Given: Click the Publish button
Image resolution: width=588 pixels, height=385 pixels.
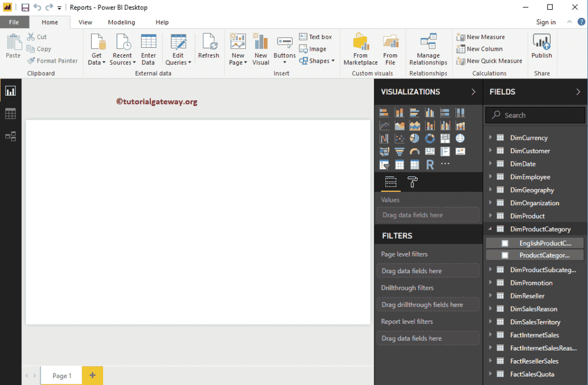Looking at the screenshot, I should pos(541,46).
